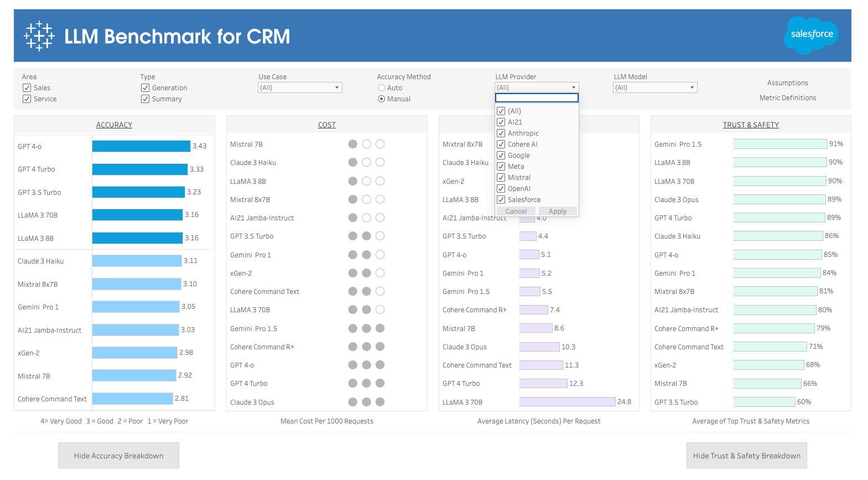Click empty third cost dot for xGen-2
Image resolution: width=868 pixels, height=480 pixels.
point(380,273)
